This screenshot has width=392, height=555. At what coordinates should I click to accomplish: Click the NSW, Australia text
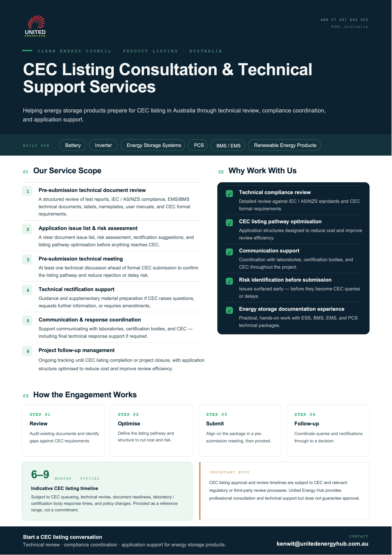click(x=350, y=27)
